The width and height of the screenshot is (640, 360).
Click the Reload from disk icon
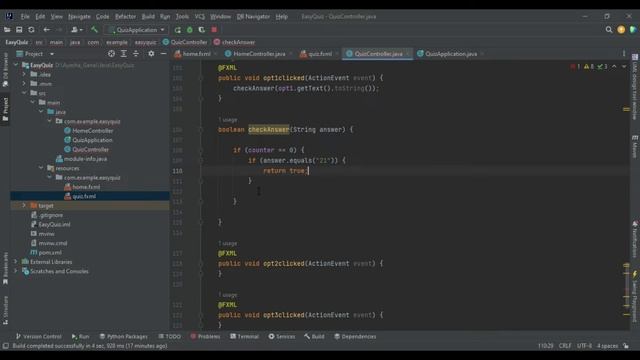[31, 30]
